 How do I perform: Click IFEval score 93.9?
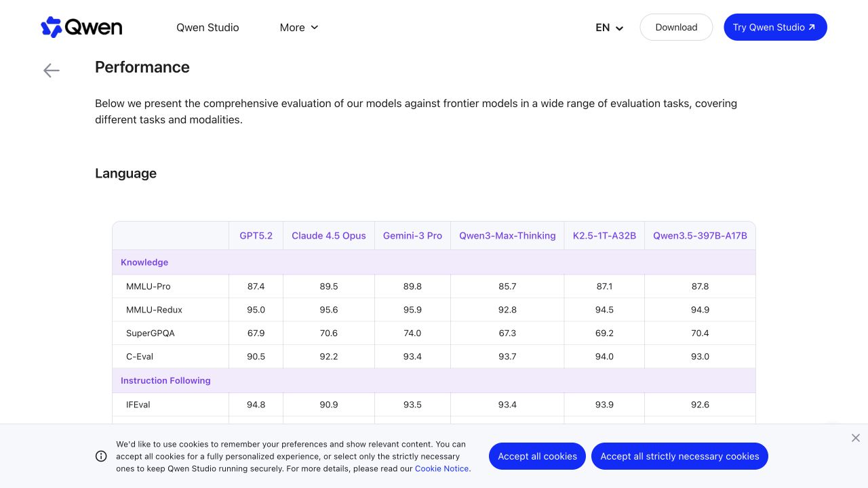(604, 405)
